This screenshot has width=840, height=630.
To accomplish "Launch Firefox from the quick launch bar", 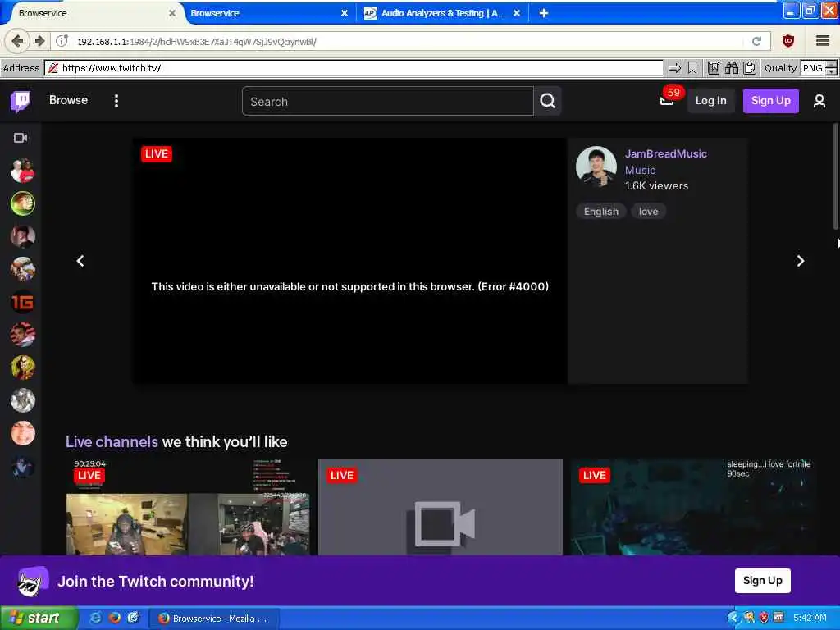I will [114, 618].
